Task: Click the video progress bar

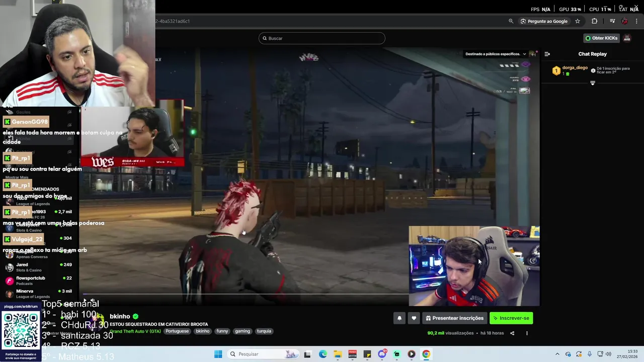Action: click(247, 294)
